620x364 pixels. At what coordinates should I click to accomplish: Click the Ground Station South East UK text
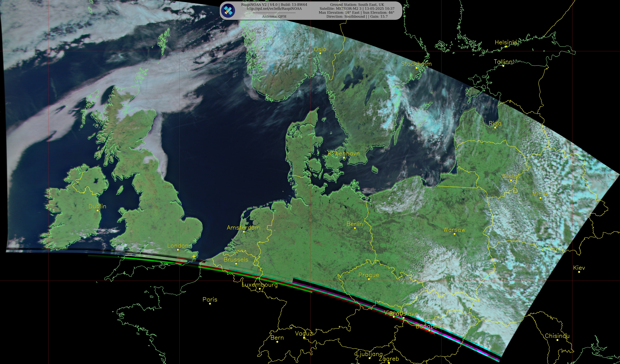[x=357, y=5]
